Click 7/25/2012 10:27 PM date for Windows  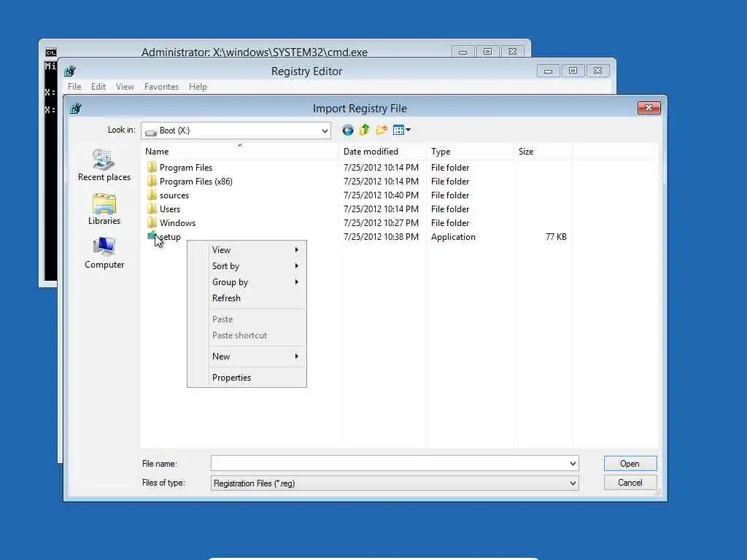coord(381,223)
